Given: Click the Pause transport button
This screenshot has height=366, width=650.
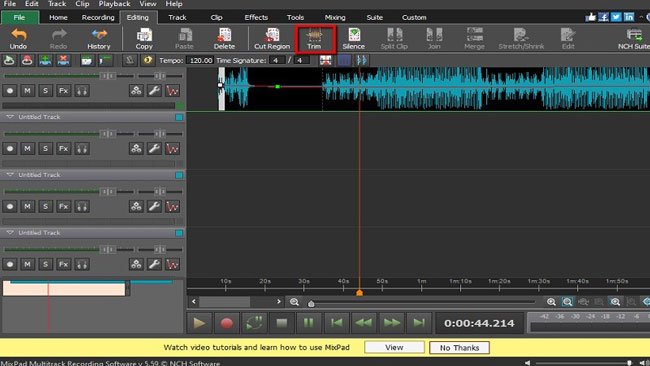Looking at the screenshot, I should coord(309,323).
